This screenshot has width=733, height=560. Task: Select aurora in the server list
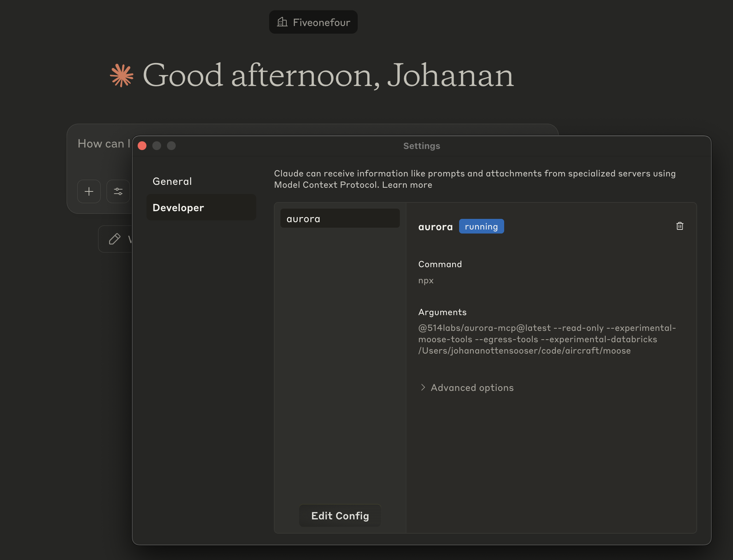(340, 219)
